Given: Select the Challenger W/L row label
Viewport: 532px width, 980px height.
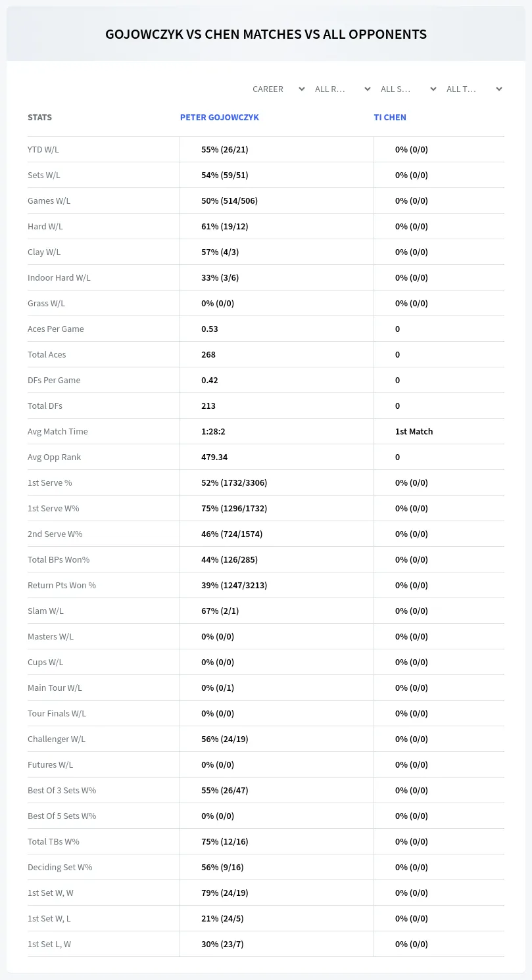Looking at the screenshot, I should click(x=57, y=739).
